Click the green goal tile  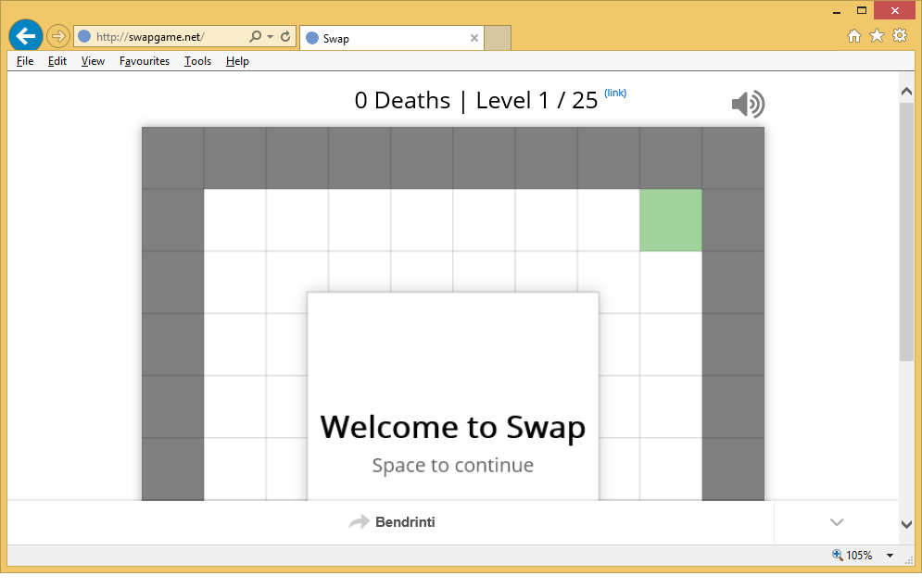(671, 220)
